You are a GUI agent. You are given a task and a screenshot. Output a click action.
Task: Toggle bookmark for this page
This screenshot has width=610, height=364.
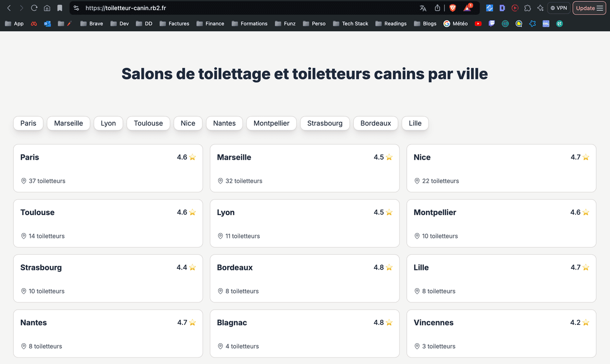tap(60, 8)
